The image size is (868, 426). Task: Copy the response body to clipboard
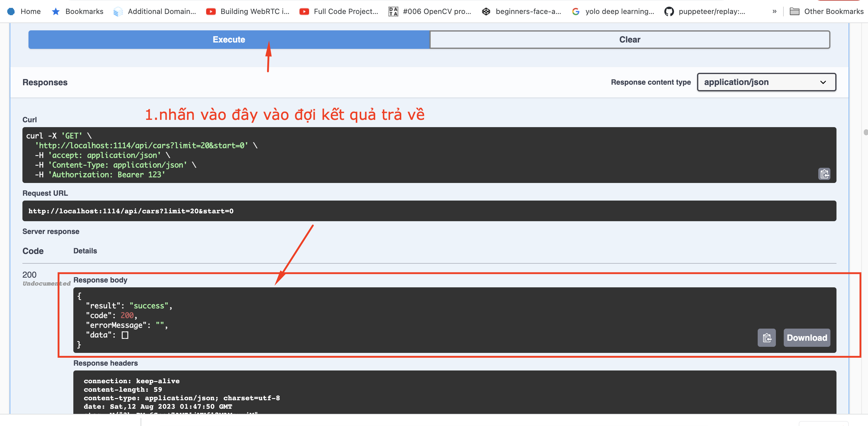[766, 338]
